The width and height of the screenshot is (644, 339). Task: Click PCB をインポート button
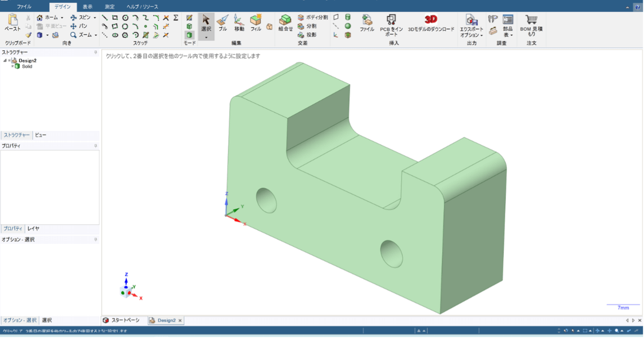[x=391, y=25]
